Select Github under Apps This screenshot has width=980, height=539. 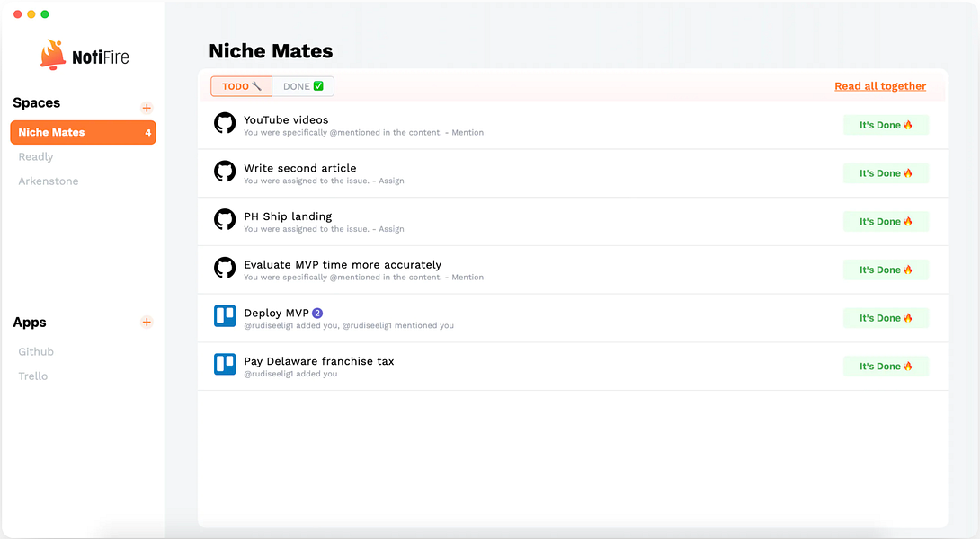[36, 351]
